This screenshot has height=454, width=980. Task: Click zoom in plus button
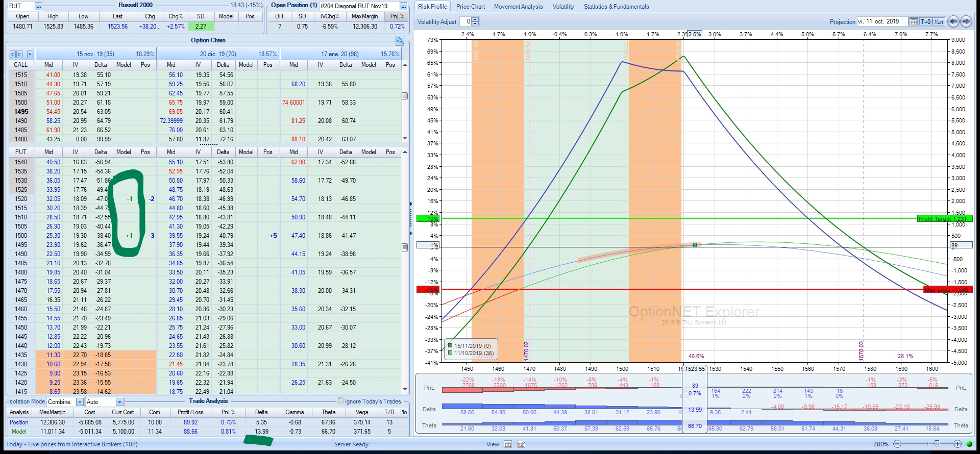coord(958,444)
